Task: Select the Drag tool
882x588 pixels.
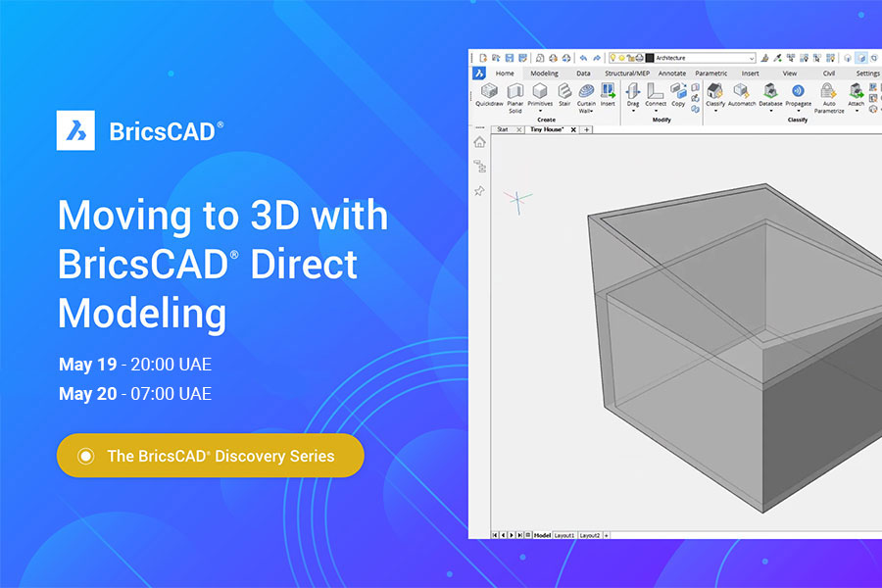Action: pyautogui.click(x=633, y=94)
